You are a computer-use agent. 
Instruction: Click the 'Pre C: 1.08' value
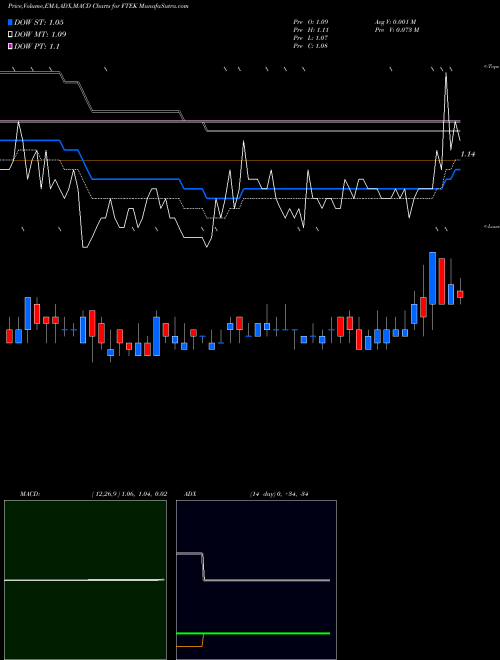tap(311, 46)
